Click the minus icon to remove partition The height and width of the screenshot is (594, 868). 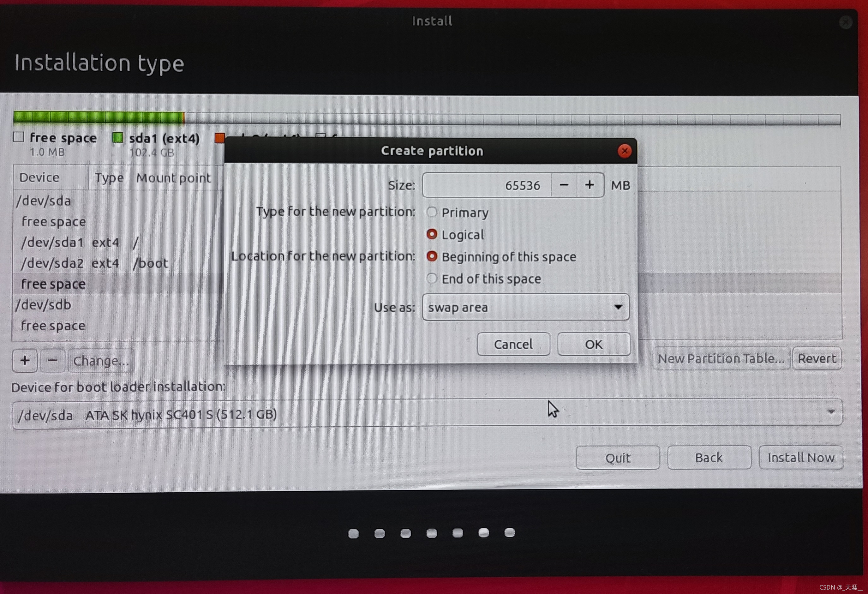(x=53, y=361)
